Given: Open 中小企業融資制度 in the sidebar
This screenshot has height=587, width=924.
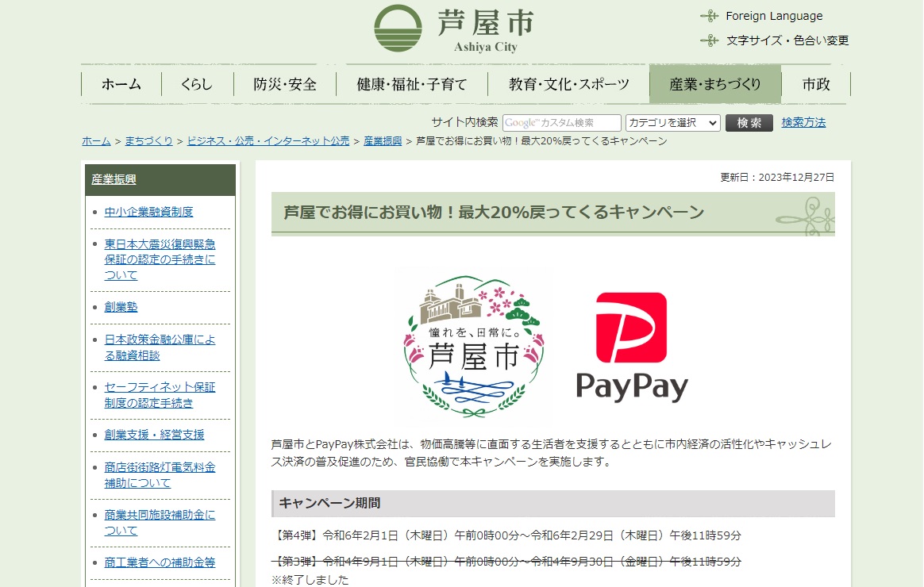Looking at the screenshot, I should (148, 212).
